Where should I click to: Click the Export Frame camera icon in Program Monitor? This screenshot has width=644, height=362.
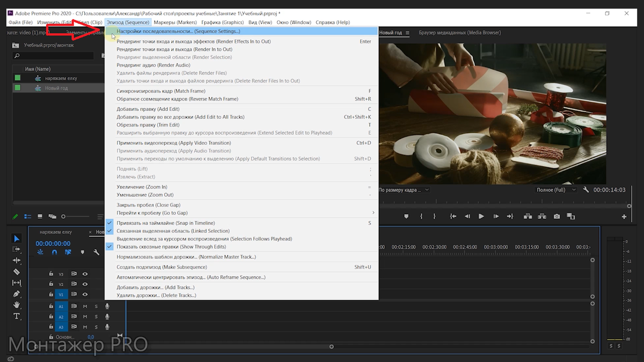557,216
